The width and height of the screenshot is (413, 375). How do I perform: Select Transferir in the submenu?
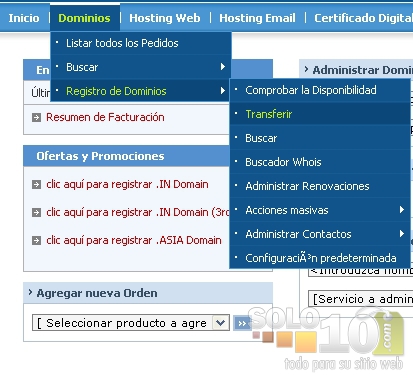click(x=320, y=114)
